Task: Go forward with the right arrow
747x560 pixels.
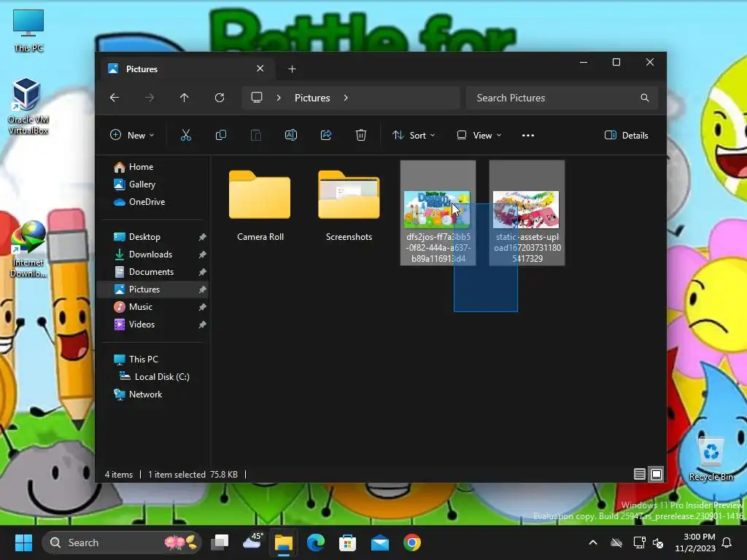Action: [x=150, y=98]
